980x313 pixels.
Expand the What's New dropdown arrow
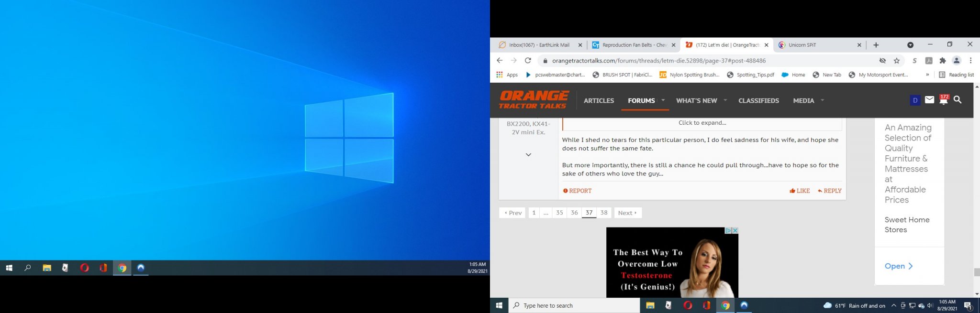725,100
